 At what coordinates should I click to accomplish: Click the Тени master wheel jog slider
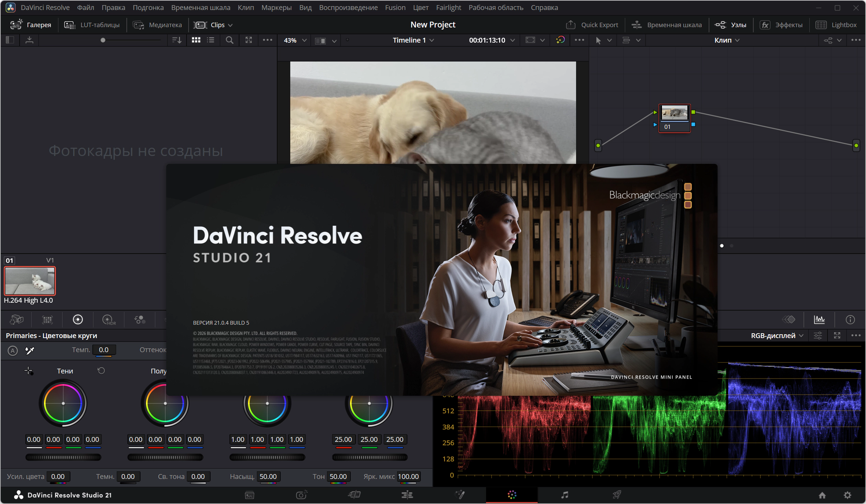tap(63, 457)
